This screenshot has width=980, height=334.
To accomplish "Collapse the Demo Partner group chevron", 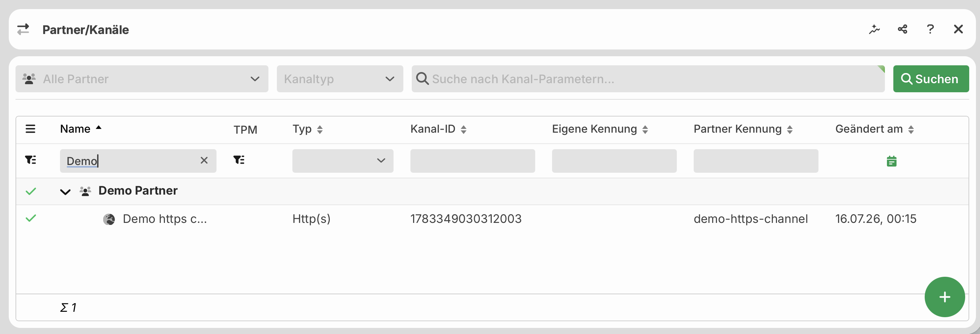I will pyautogui.click(x=65, y=192).
